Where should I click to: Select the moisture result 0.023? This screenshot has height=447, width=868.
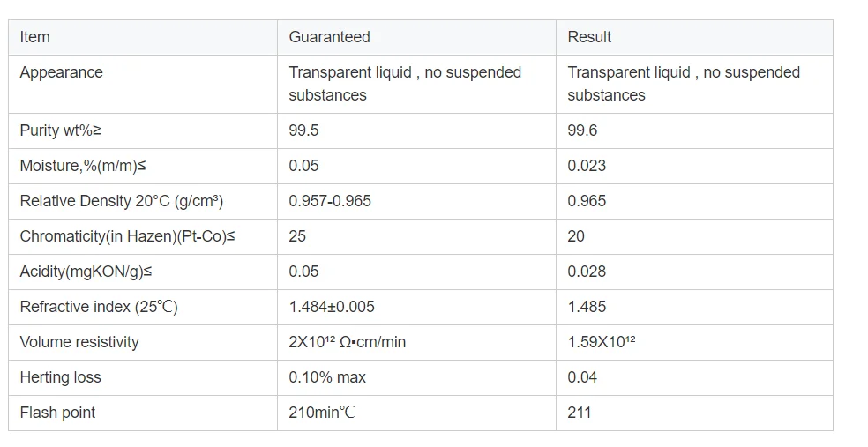coord(587,166)
